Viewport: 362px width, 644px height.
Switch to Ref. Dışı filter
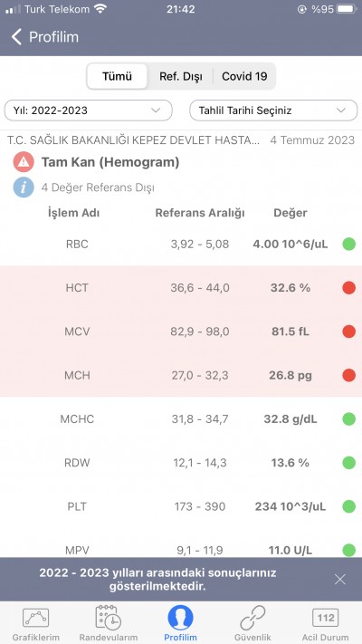pyautogui.click(x=181, y=76)
